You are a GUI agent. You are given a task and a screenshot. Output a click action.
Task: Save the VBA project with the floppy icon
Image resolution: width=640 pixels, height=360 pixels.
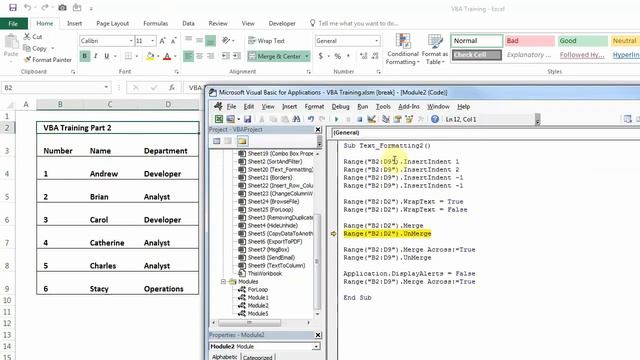tap(247, 119)
